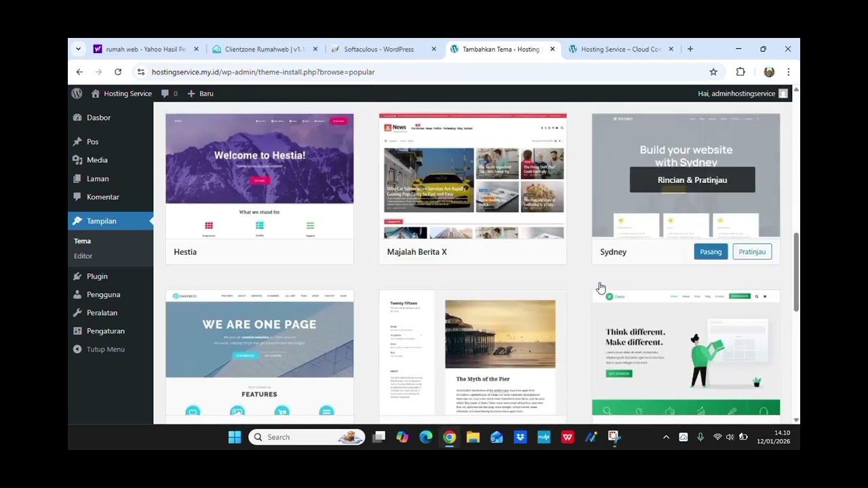This screenshot has width=868, height=488.
Task: Open the WordPress logo menu in admin bar
Action: 77,94
